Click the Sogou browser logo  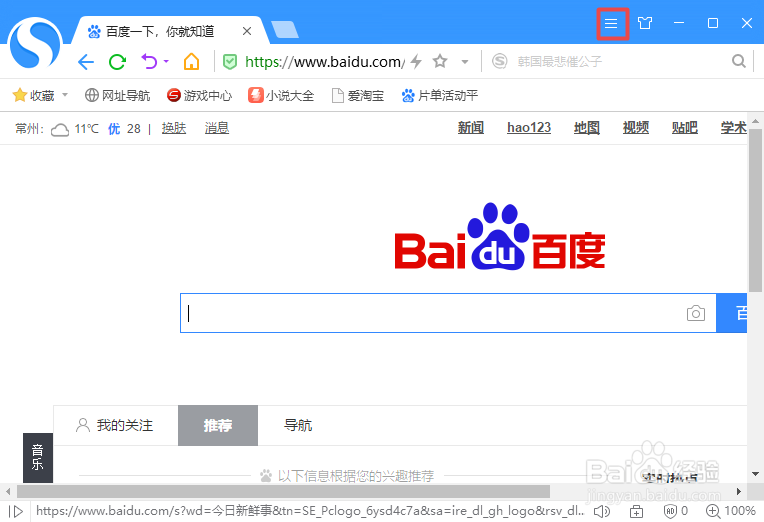tap(36, 43)
